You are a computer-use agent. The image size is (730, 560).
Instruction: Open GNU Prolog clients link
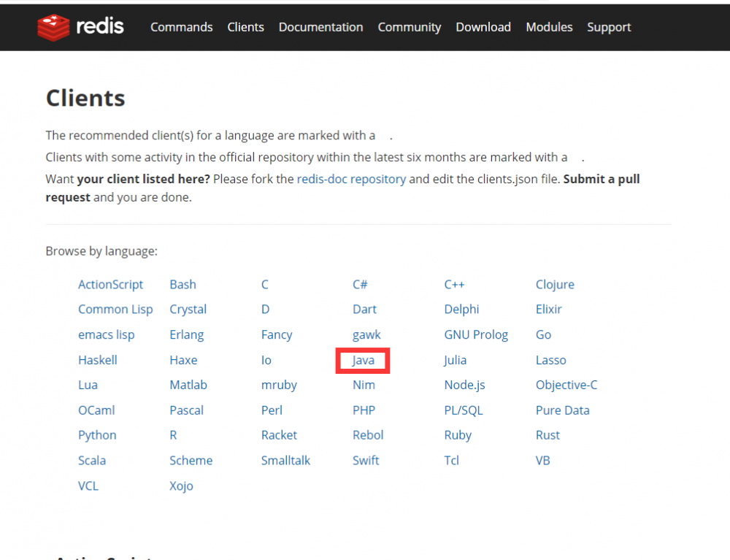(476, 334)
